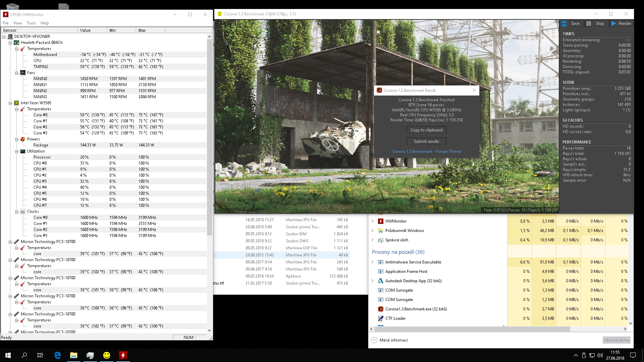The image size is (644, 362).
Task: Click the Application Frame Host icon
Action: click(381, 271)
